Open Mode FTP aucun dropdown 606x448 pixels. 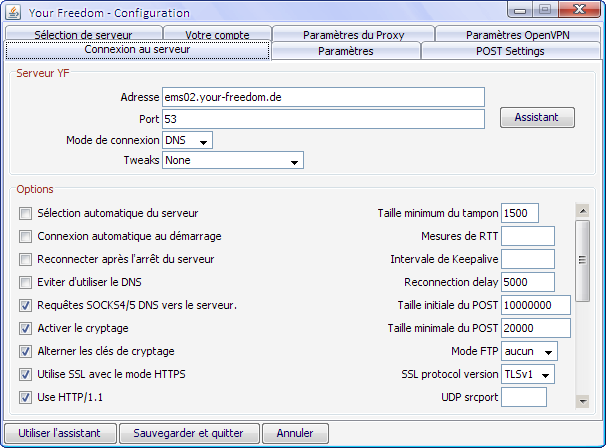point(529,351)
